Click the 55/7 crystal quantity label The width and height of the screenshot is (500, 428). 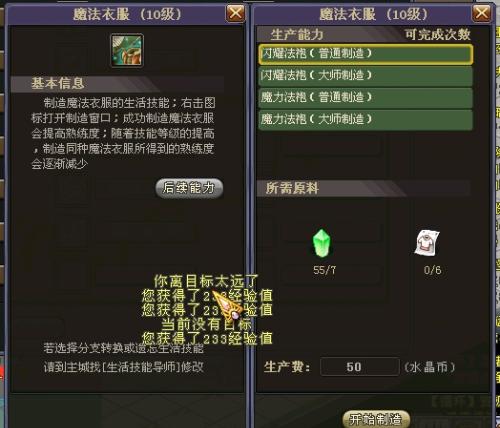pyautogui.click(x=324, y=270)
